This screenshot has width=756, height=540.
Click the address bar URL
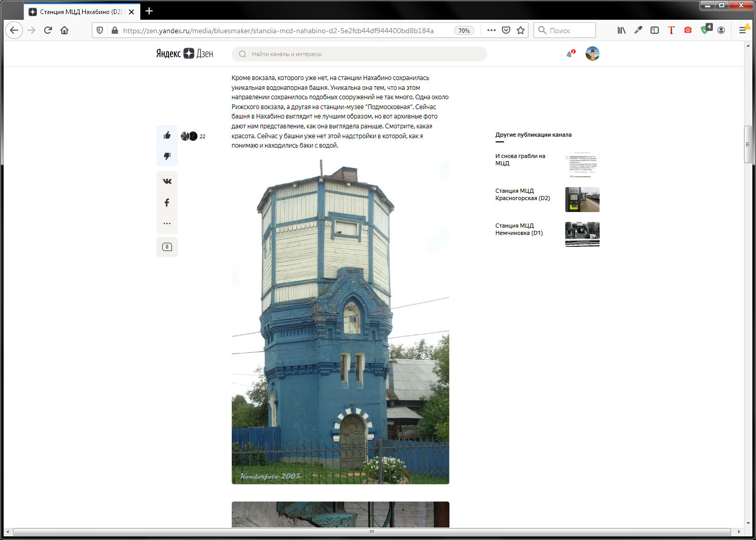[278, 31]
